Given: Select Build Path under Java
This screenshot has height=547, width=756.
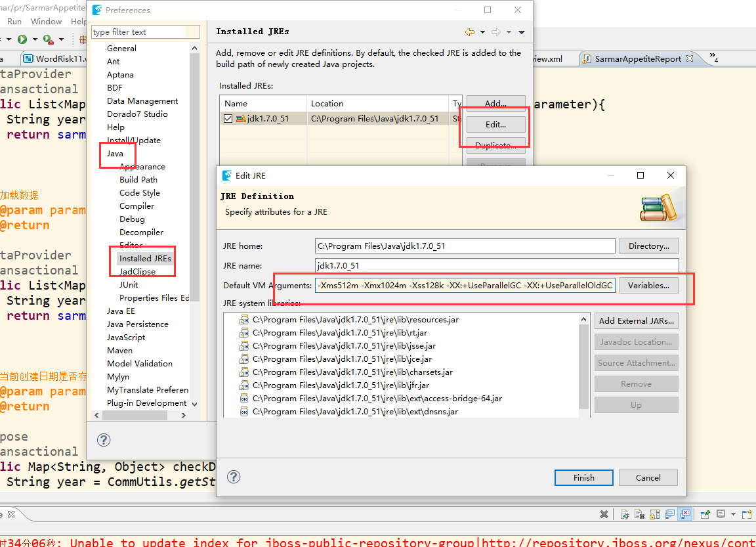Looking at the screenshot, I should pos(138,179).
